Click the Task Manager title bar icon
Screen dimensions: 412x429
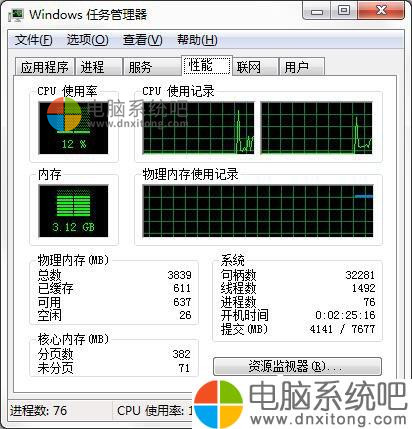(x=16, y=15)
